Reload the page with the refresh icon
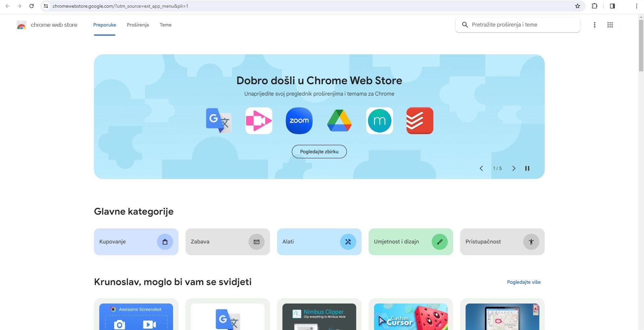Screen dimensions: 644x330 coord(32,6)
